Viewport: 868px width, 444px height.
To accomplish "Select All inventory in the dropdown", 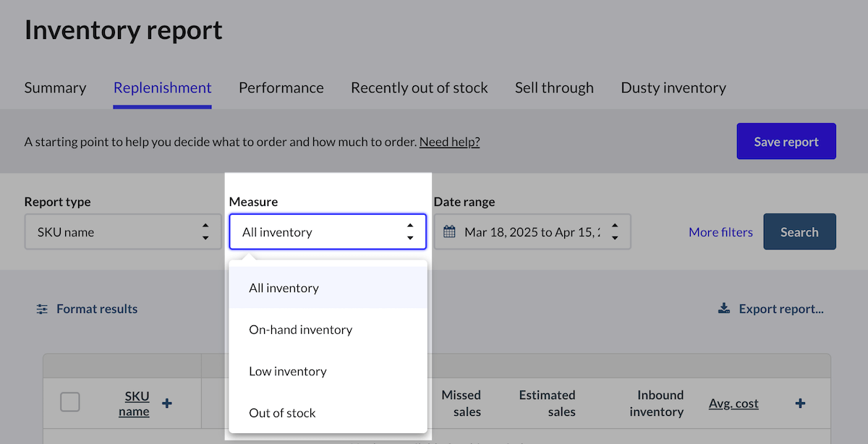I will tap(284, 288).
